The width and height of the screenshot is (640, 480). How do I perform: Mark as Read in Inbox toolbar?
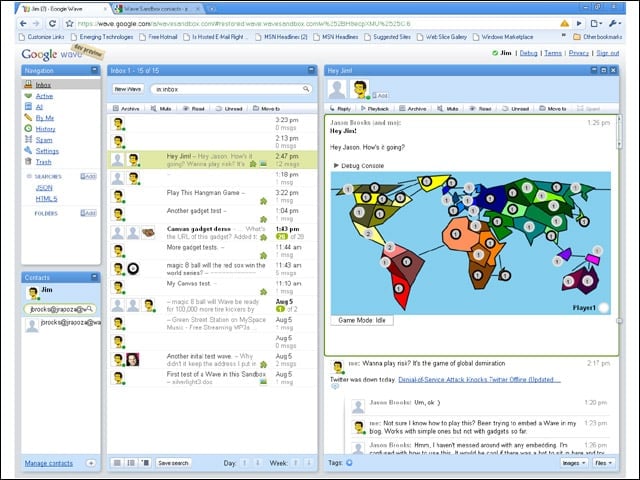193,109
